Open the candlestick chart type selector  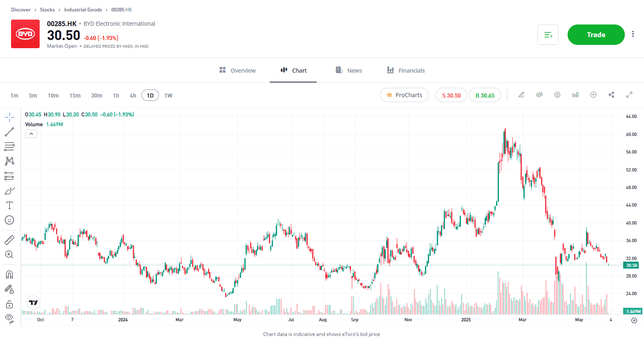click(x=539, y=95)
